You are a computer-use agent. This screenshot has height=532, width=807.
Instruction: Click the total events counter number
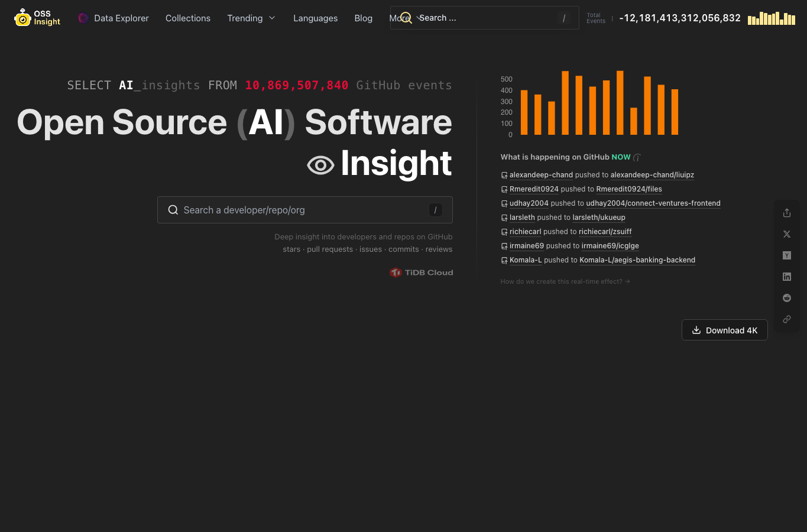[x=680, y=18]
